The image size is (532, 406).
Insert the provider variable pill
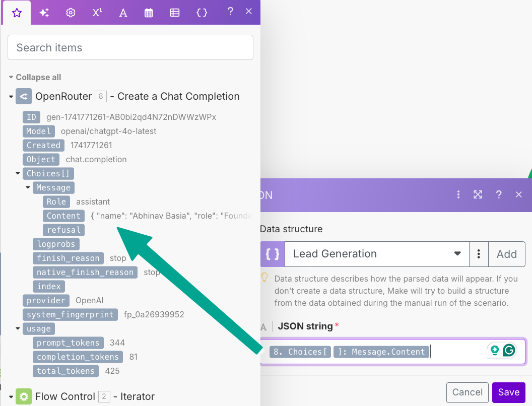[46, 301]
